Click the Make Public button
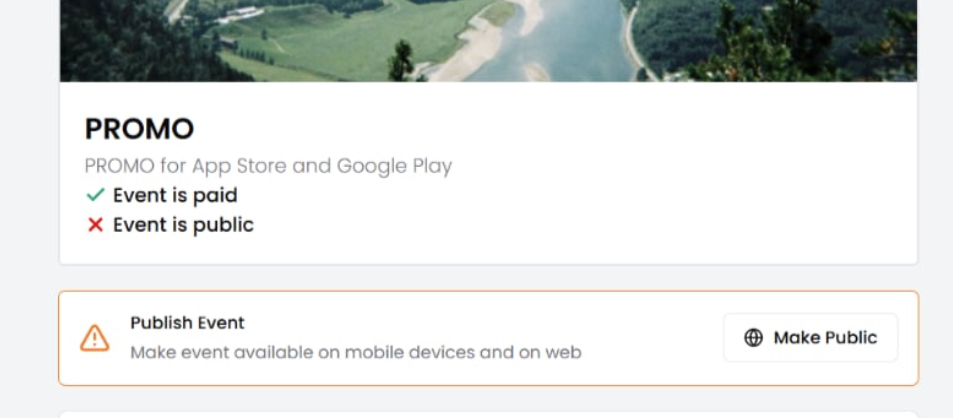953x418 pixels. [810, 338]
